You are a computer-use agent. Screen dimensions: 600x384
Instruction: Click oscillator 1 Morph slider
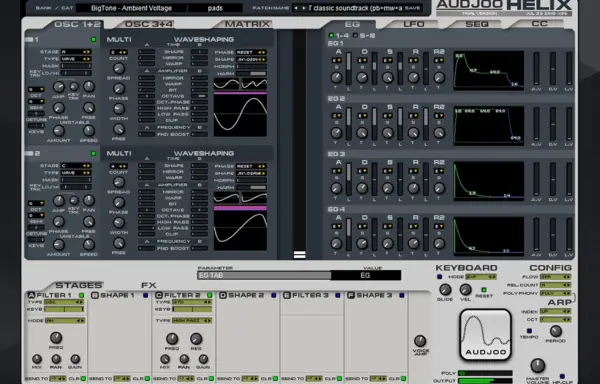[x=251, y=67]
